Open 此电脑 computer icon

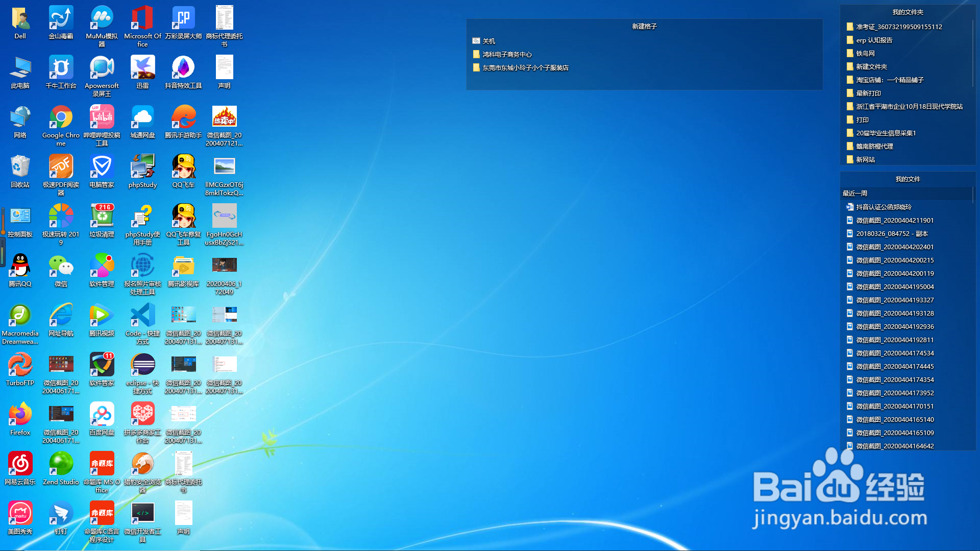point(20,68)
